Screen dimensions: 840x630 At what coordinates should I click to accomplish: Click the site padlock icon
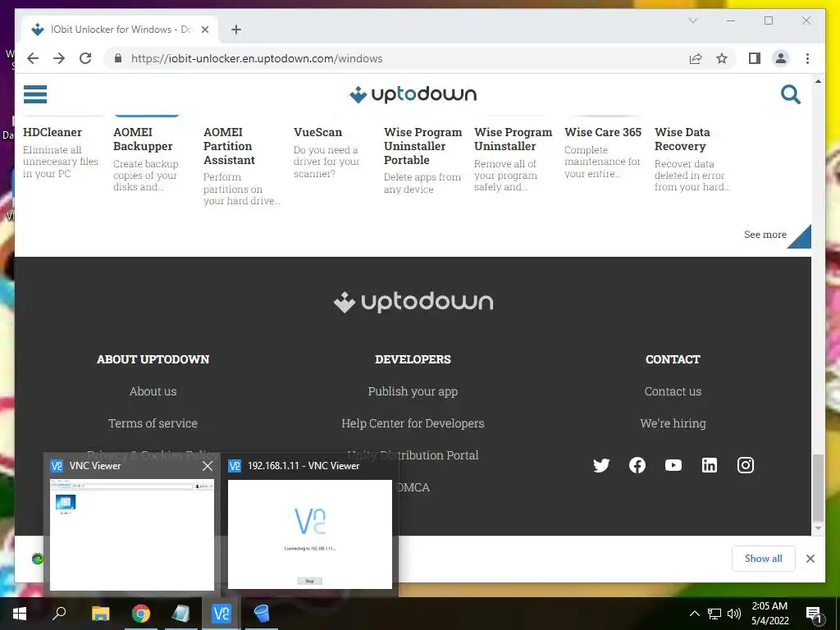coord(118,58)
